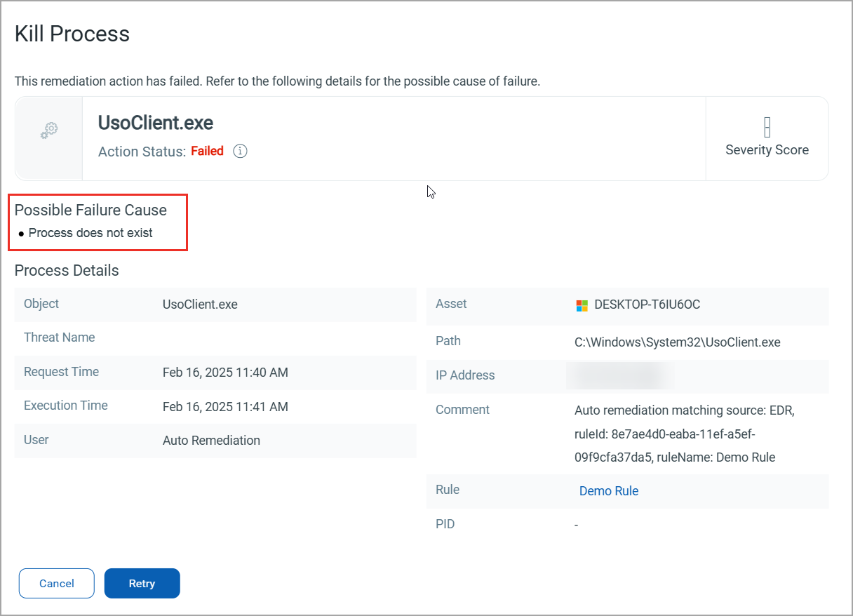Click the Windows logo beside DESKTOP-T6IU6OC
Image resolution: width=853 pixels, height=616 pixels.
click(581, 305)
